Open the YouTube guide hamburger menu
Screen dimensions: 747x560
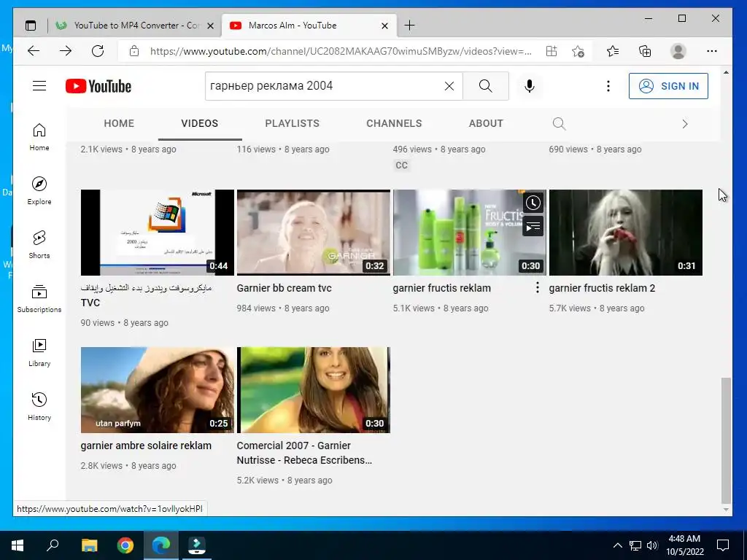pos(39,86)
